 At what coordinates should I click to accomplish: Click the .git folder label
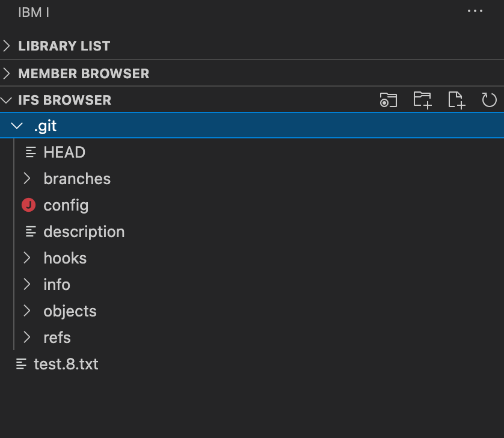[x=45, y=126]
